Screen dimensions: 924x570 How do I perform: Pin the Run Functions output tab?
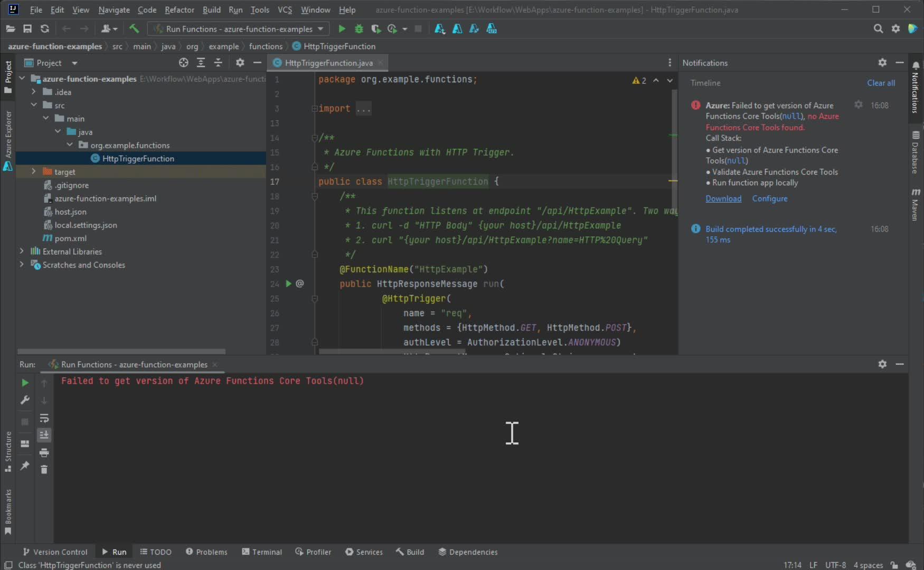click(24, 466)
